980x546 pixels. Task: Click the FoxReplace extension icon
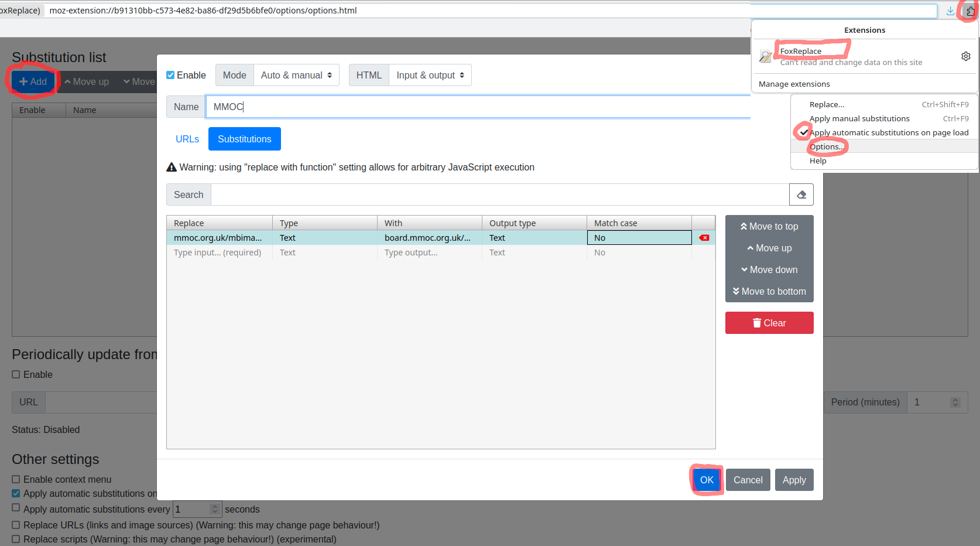point(765,56)
